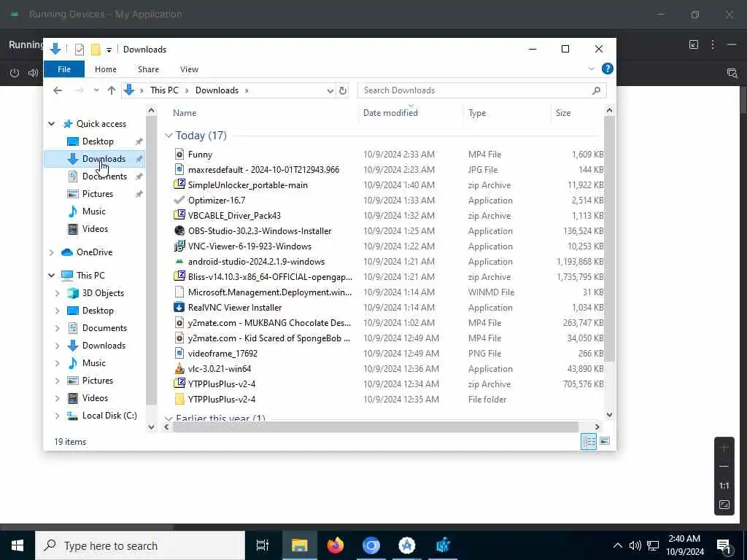Sort by Size column header
The height and width of the screenshot is (560, 747).
(563, 113)
